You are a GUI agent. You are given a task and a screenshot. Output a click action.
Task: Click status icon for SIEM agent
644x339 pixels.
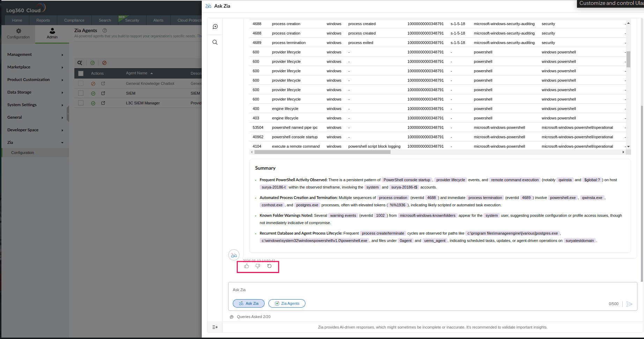(x=93, y=94)
